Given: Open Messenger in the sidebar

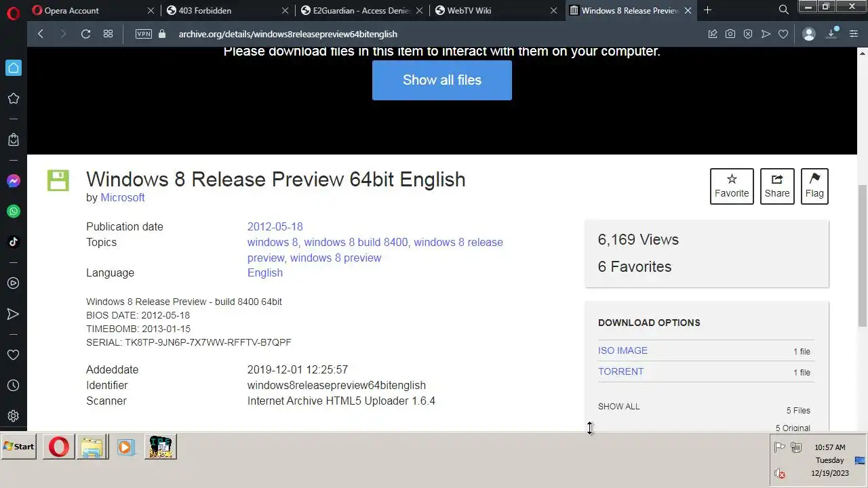Looking at the screenshot, I should point(13,181).
